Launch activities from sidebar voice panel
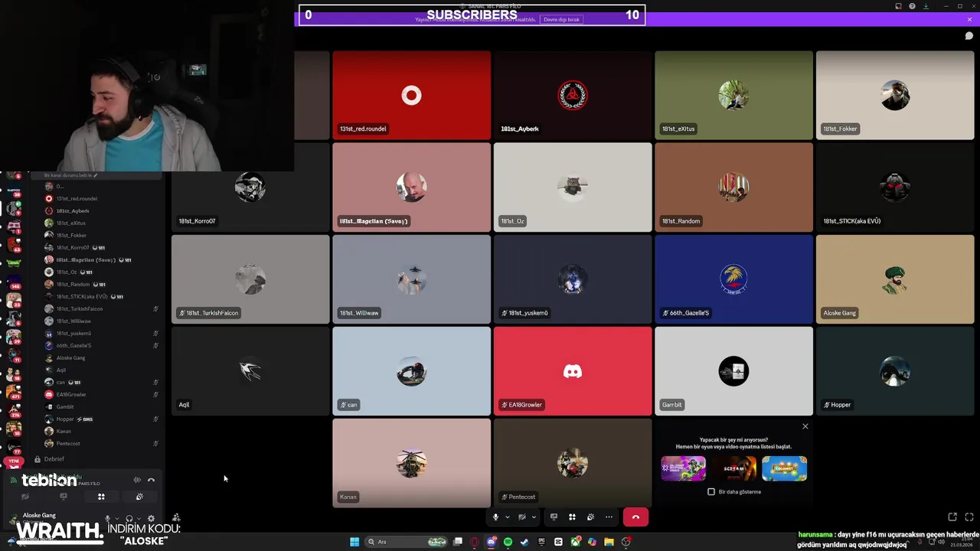The image size is (980, 551). (101, 497)
